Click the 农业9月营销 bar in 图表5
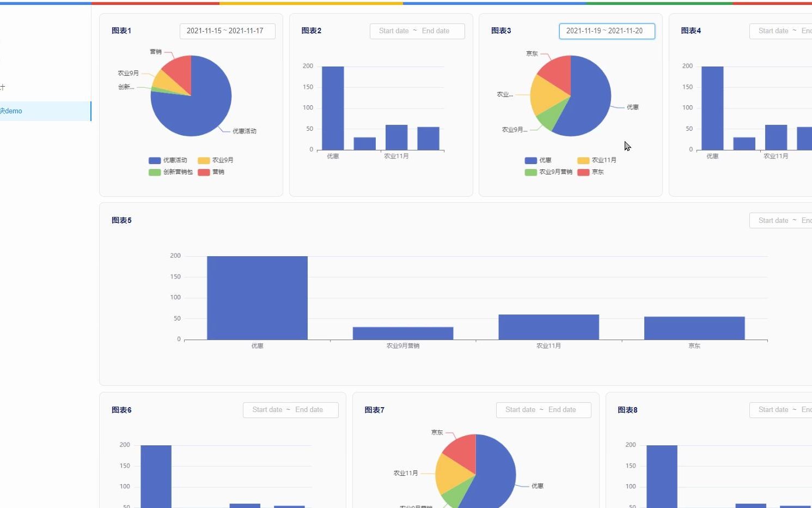 (x=403, y=333)
